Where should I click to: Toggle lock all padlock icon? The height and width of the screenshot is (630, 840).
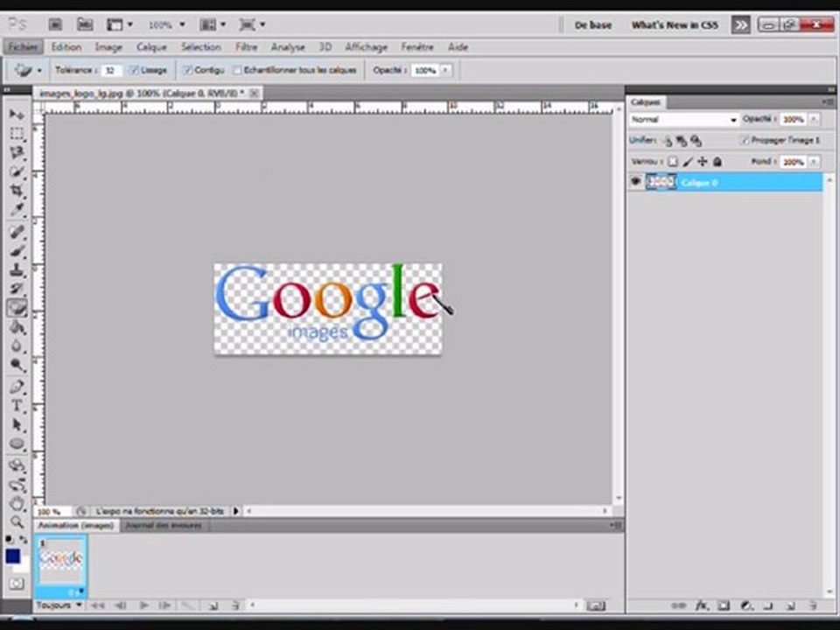click(x=717, y=161)
